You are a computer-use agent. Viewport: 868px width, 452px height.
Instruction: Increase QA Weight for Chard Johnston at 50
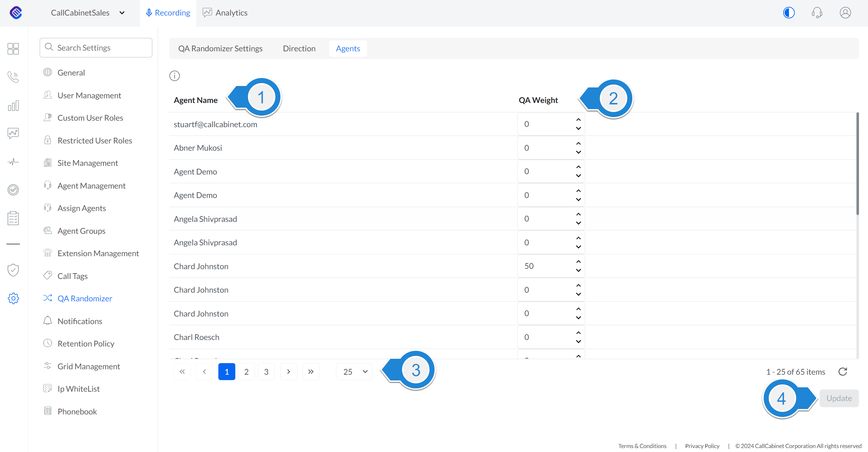click(579, 262)
